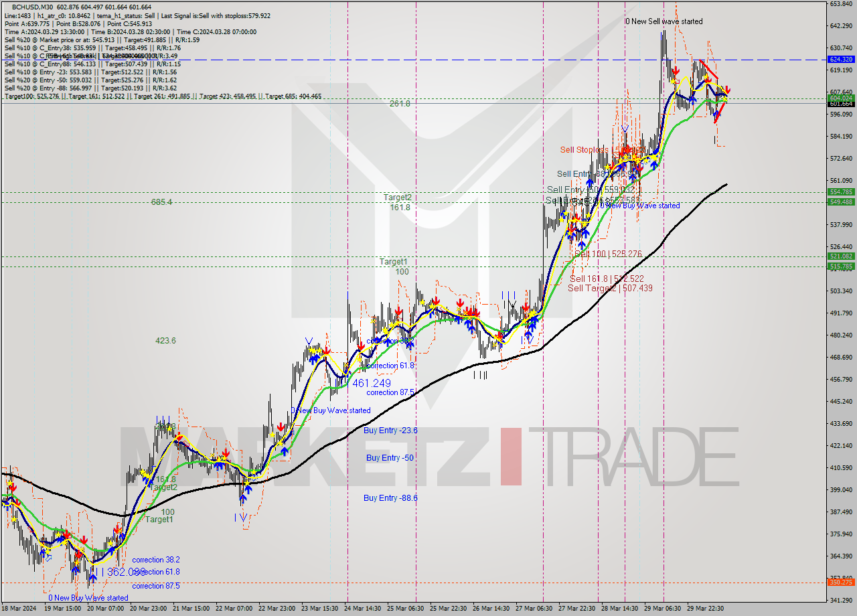Viewport: 857px width, 616px height.
Task: Click the 'Sell 100 | 525.276' label
Action: [x=608, y=254]
